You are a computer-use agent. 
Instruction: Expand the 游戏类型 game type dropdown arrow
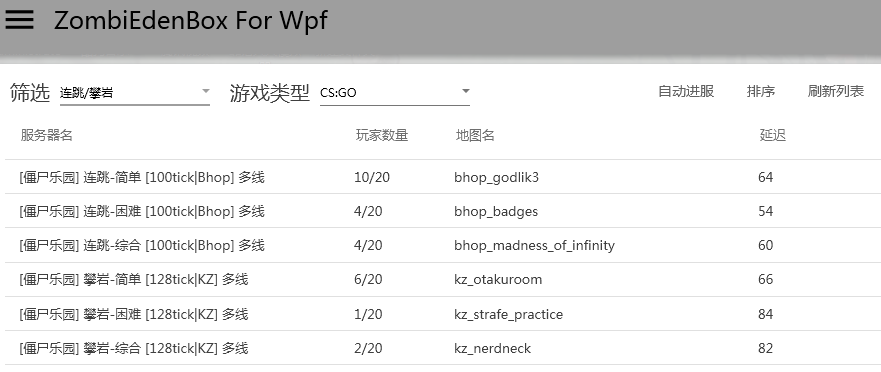pyautogui.click(x=465, y=91)
